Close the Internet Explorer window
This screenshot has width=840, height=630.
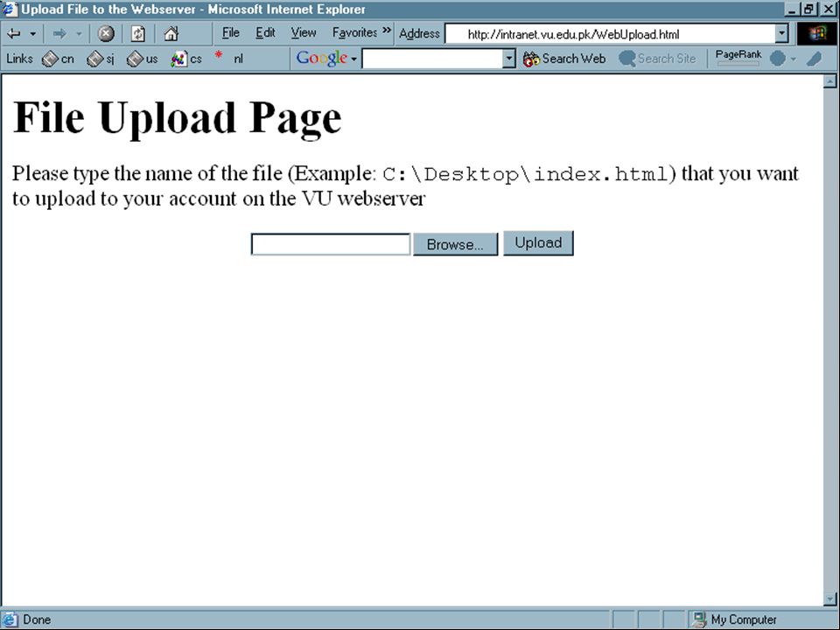click(828, 9)
